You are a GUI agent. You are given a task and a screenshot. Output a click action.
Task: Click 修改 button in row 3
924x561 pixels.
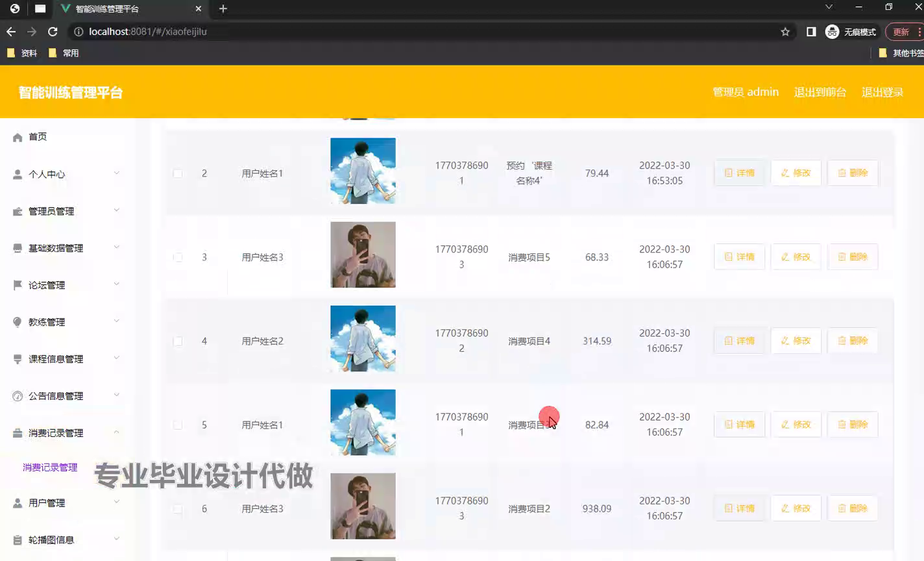(x=796, y=256)
